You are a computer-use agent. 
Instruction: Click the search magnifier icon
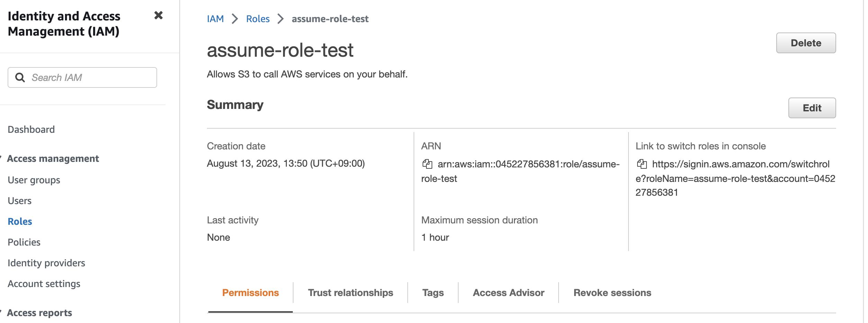(20, 77)
